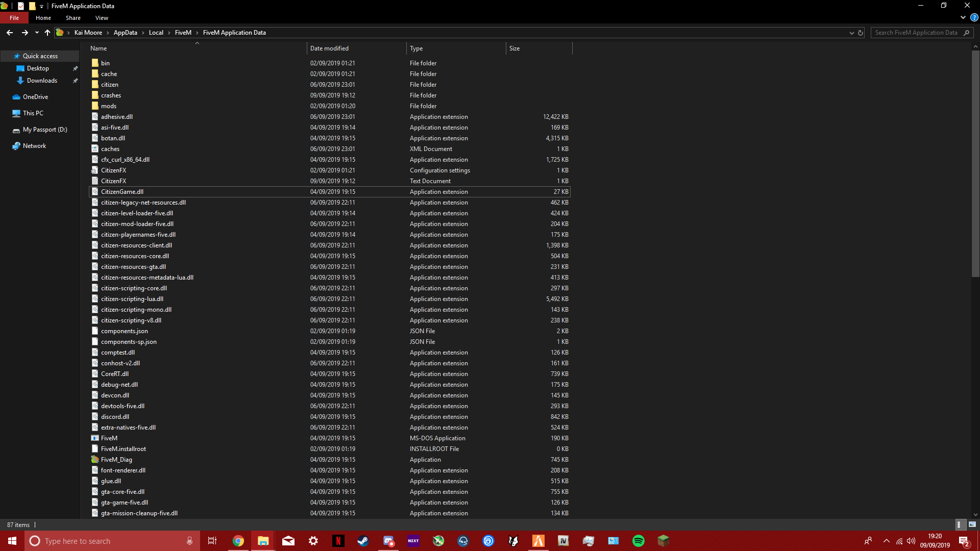980x551 pixels.
Task: Expand recent locations beside the forward arrow
Action: pyautogui.click(x=37, y=32)
